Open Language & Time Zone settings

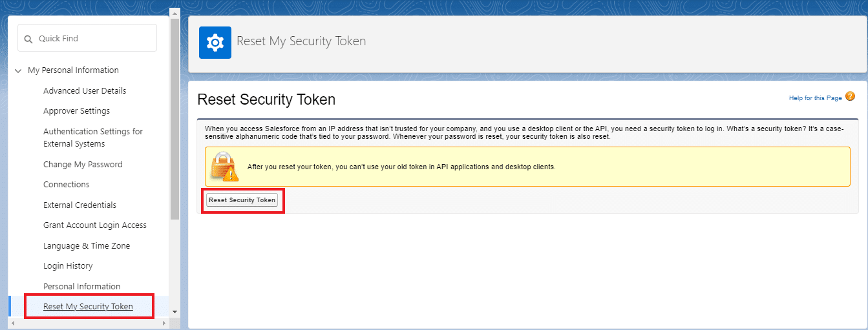point(87,246)
